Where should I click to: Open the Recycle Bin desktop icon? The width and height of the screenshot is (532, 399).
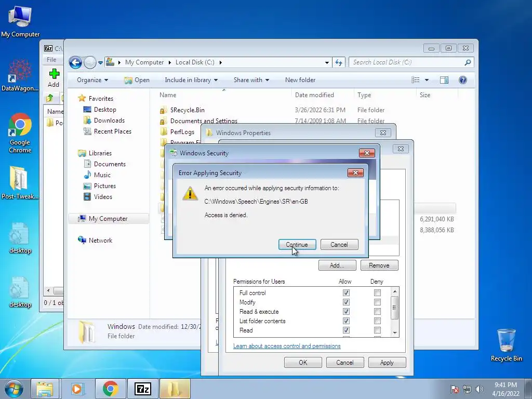pyautogui.click(x=506, y=345)
